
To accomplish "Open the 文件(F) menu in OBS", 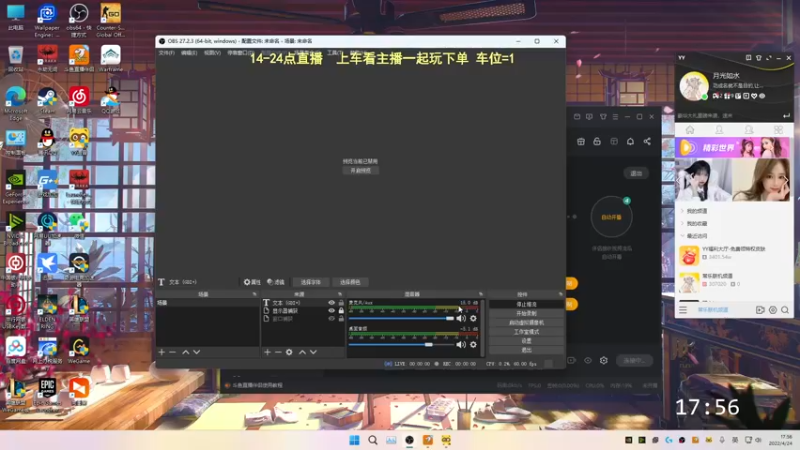I will [x=166, y=53].
